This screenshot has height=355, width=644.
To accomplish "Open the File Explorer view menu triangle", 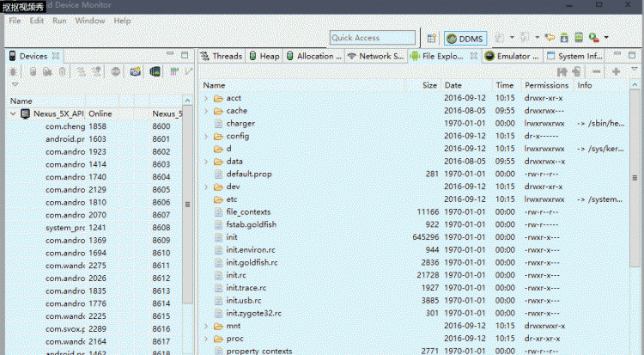I will point(635,69).
